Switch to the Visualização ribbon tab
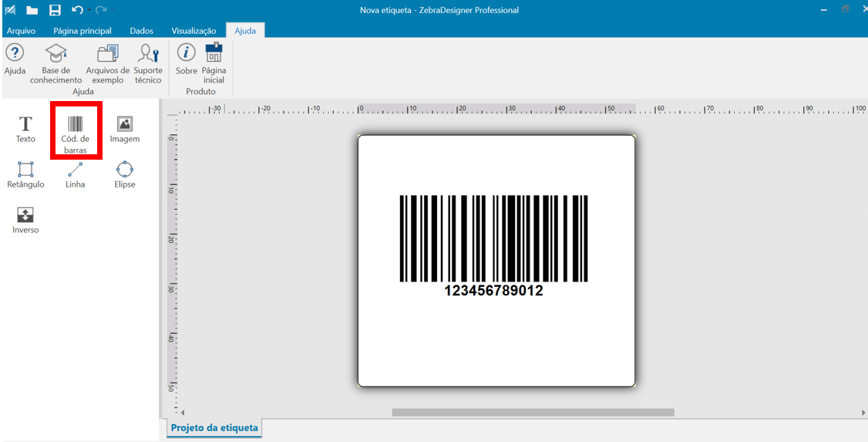 pyautogui.click(x=193, y=31)
